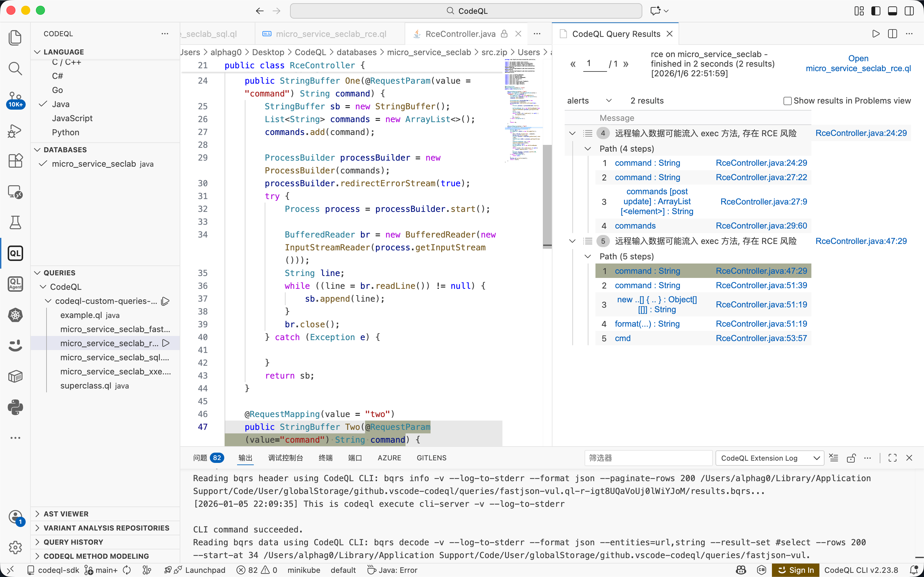Toggle the output scroll lock icon
924x577 pixels.
pos(851,458)
